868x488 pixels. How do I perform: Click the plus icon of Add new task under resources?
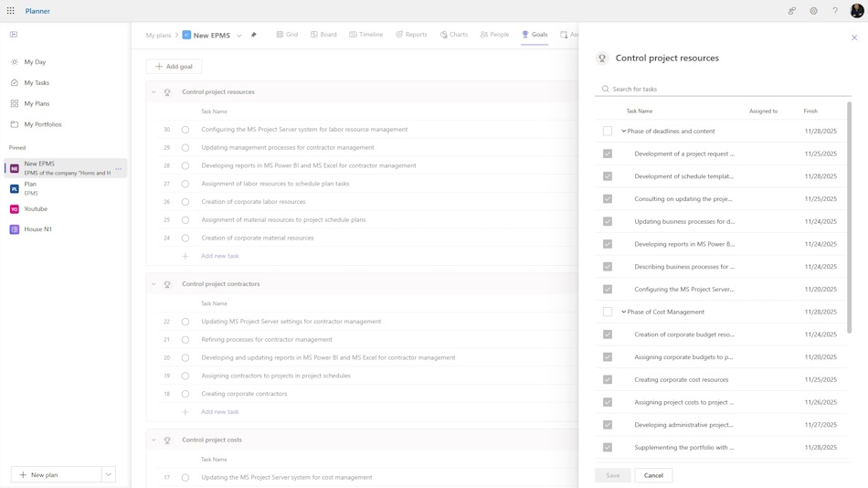coord(185,256)
